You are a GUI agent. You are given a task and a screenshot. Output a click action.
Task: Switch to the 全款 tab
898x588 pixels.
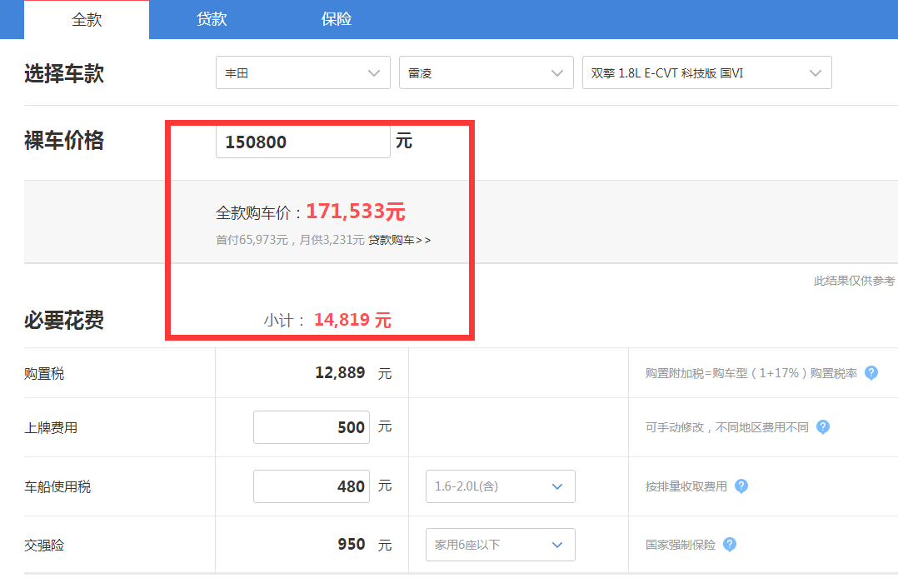point(87,20)
